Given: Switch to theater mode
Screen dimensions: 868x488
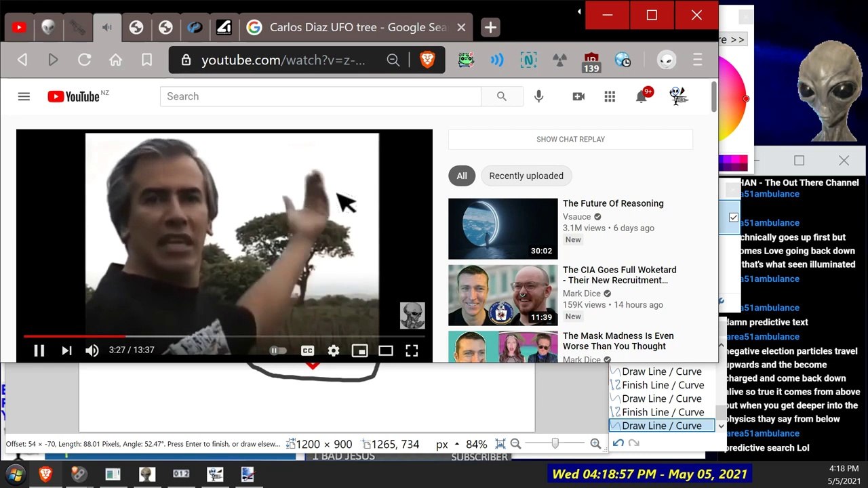Looking at the screenshot, I should click(386, 350).
